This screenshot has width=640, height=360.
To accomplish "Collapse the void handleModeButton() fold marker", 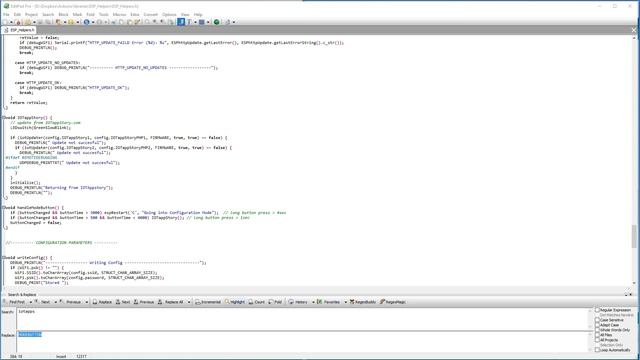I will [x=3, y=208].
